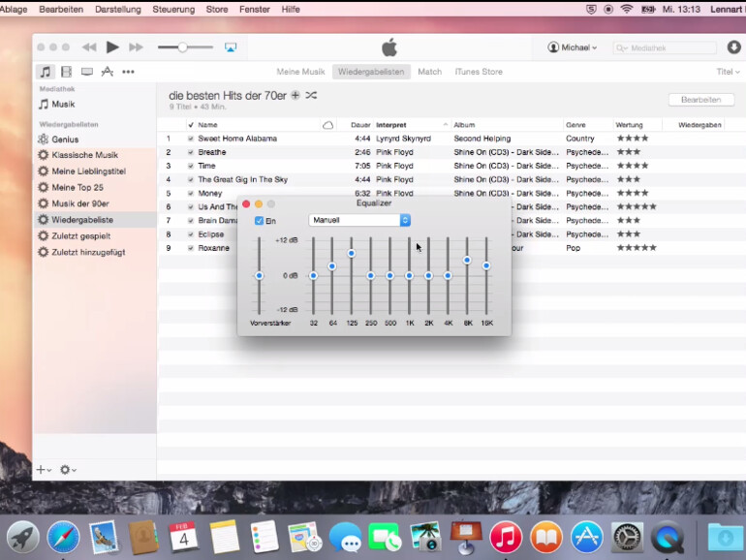Open the sidebar gear actions menu
The width and height of the screenshot is (746, 560).
click(68, 470)
